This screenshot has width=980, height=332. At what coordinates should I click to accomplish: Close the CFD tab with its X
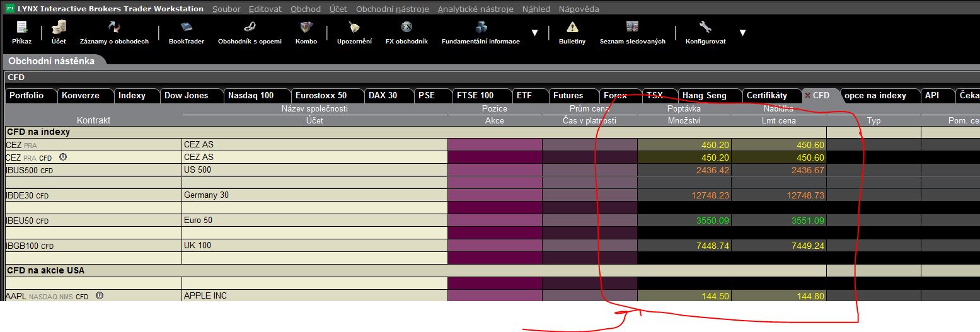point(807,96)
